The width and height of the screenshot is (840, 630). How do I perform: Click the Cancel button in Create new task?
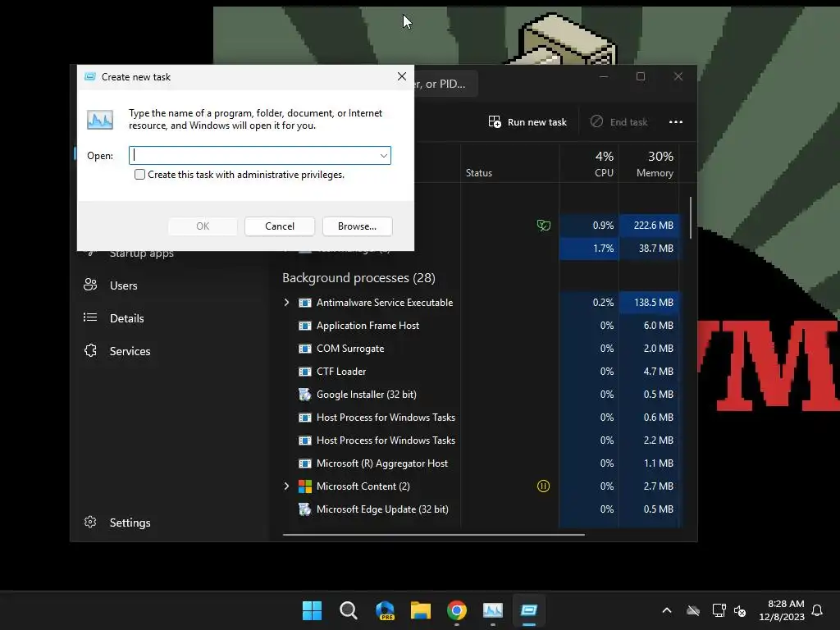coord(280,226)
